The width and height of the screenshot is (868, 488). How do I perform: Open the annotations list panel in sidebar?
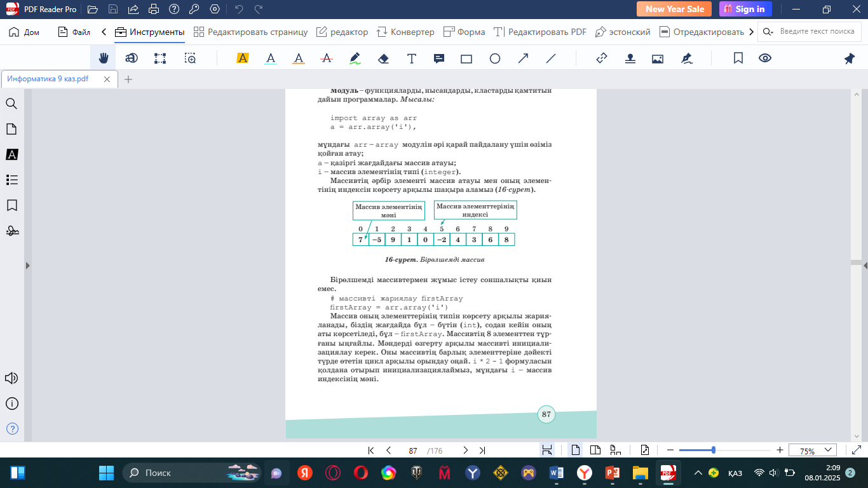(11, 154)
